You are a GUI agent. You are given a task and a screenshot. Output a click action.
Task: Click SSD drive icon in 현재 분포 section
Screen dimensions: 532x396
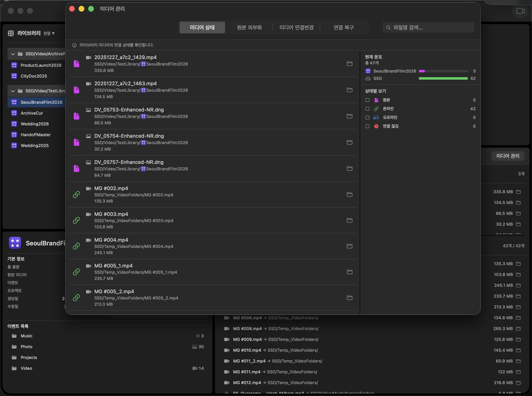coord(368,79)
